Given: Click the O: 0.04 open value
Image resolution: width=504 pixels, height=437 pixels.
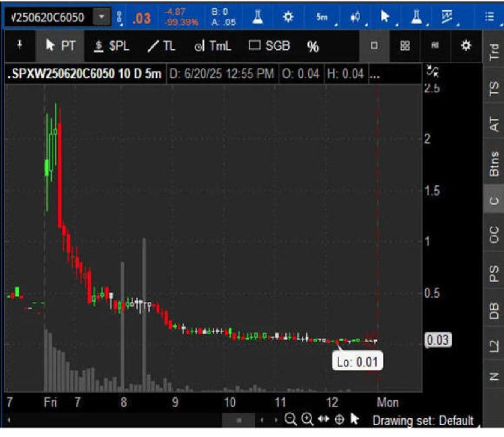Looking at the screenshot, I should [301, 73].
